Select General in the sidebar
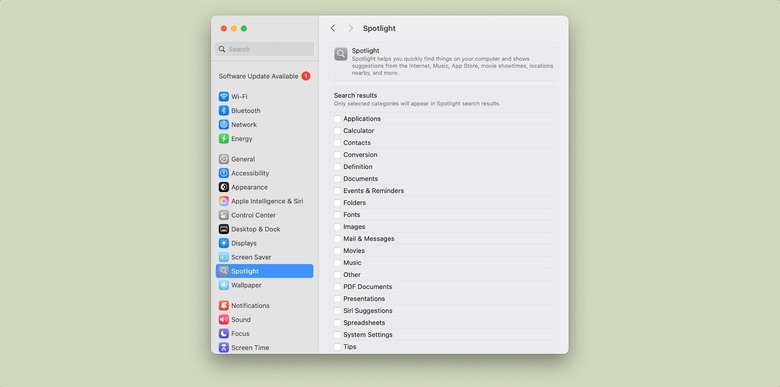Viewport: 780px width, 387px height. 264,159
